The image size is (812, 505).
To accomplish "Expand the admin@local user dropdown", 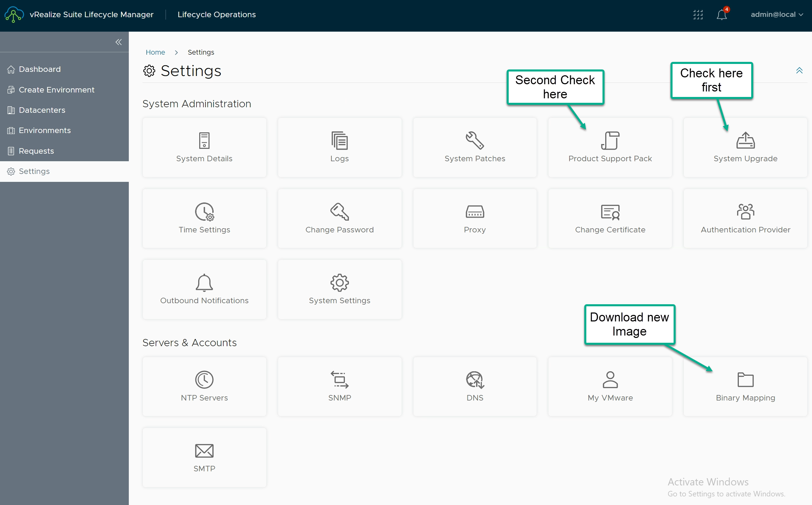I will point(776,14).
